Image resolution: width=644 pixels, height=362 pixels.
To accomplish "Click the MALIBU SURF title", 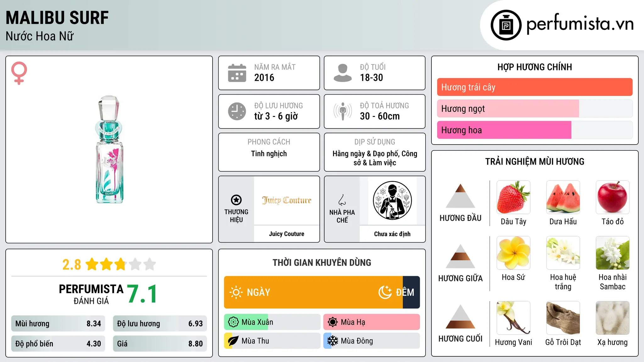I will coord(57,18).
